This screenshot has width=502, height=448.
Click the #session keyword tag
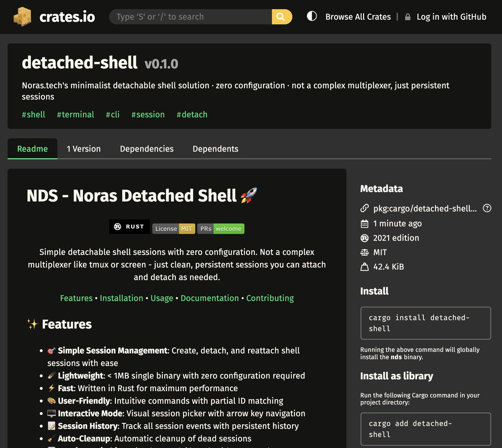(x=148, y=114)
